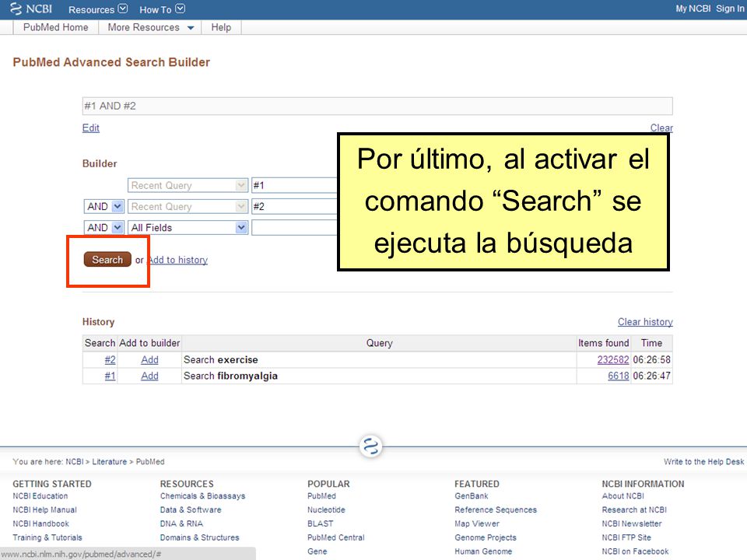Click builder field containing #1

click(x=294, y=185)
